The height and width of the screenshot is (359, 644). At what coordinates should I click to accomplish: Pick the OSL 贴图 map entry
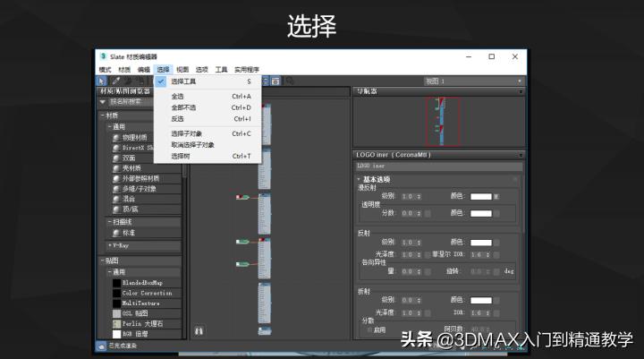(x=135, y=313)
